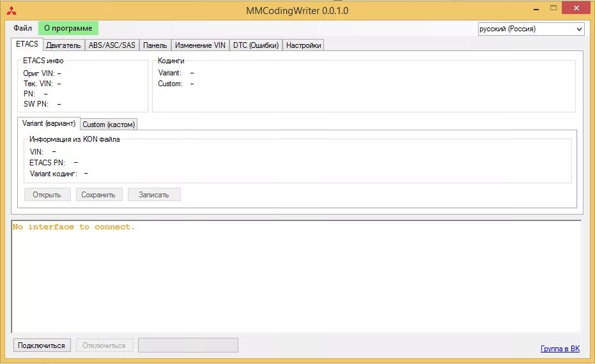The width and height of the screenshot is (595, 364).
Task: Click the Custom: label under Кодинги
Action: click(171, 84)
